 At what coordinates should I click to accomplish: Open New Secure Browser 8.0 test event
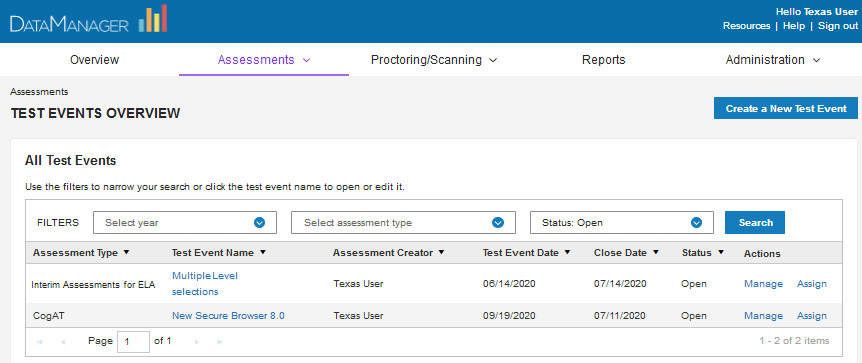[228, 316]
